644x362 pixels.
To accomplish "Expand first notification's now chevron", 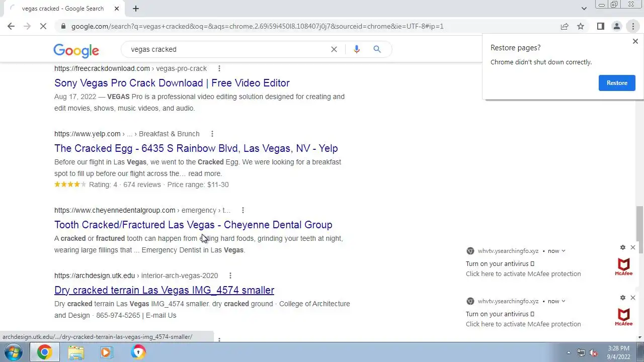I will [563, 251].
